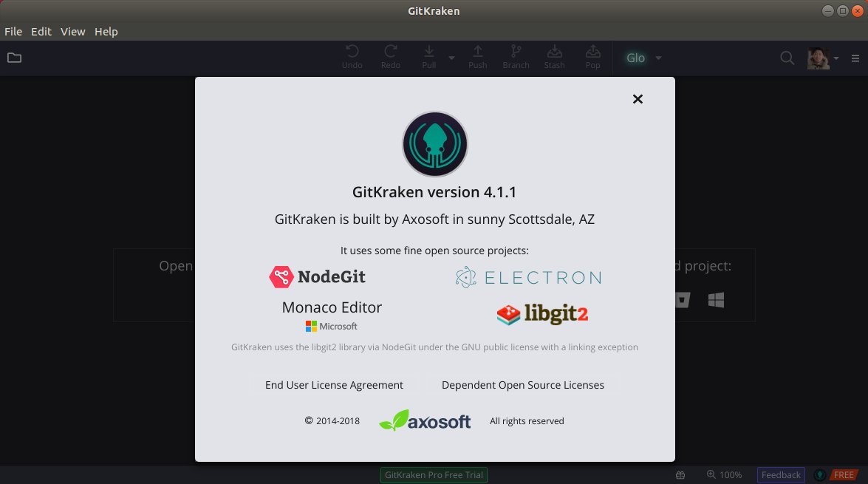Image resolution: width=868 pixels, height=484 pixels.
Task: Click the Stash toolbar icon
Action: coord(554,57)
